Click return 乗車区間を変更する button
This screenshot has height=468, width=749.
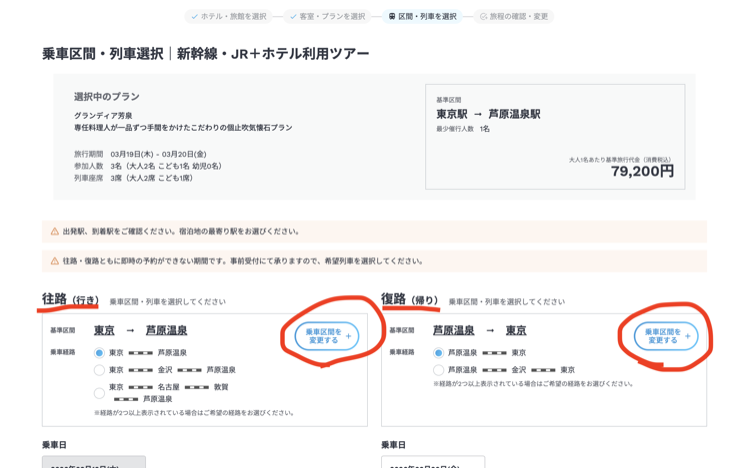click(662, 336)
